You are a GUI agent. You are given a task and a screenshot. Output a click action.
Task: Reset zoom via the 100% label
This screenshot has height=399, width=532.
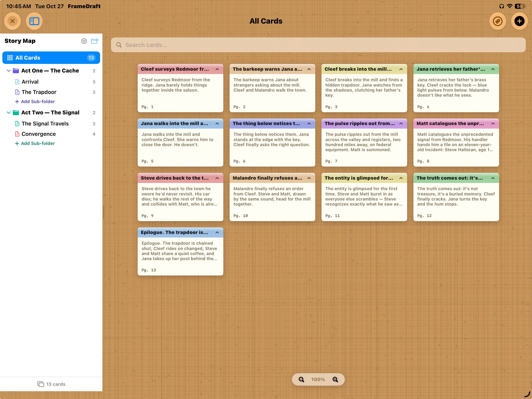tap(318, 380)
